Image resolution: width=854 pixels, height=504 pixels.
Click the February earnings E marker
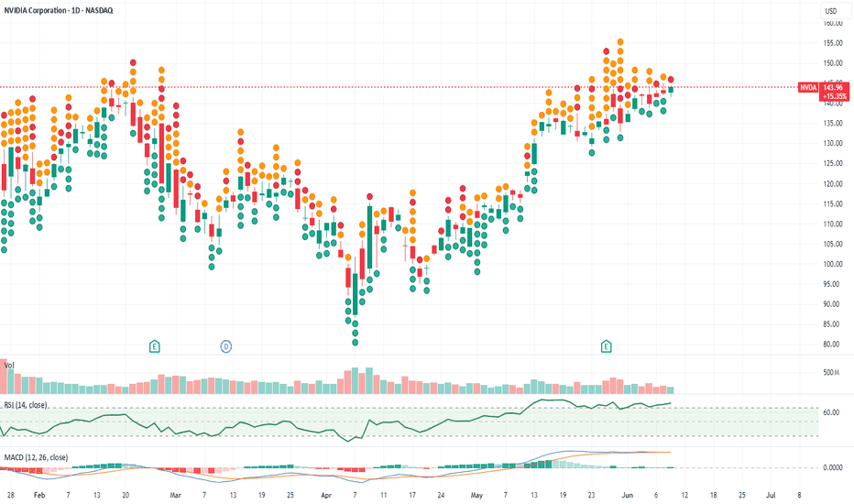click(155, 346)
